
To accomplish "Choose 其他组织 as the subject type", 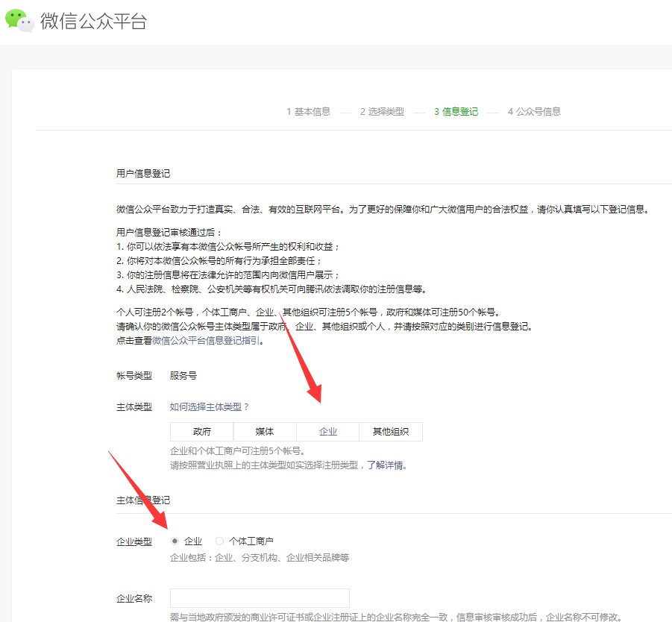I will (x=391, y=432).
